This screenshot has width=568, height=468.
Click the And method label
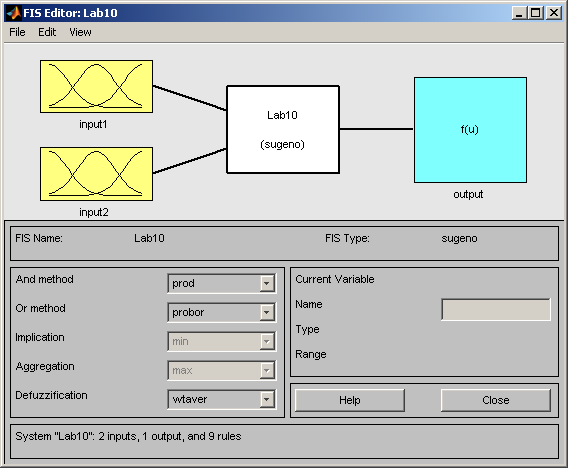coord(45,279)
